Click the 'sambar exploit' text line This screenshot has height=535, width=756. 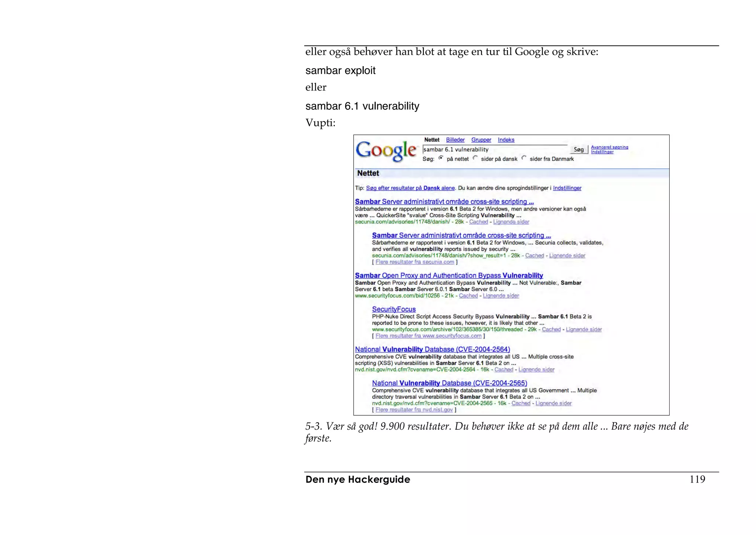(x=340, y=71)
